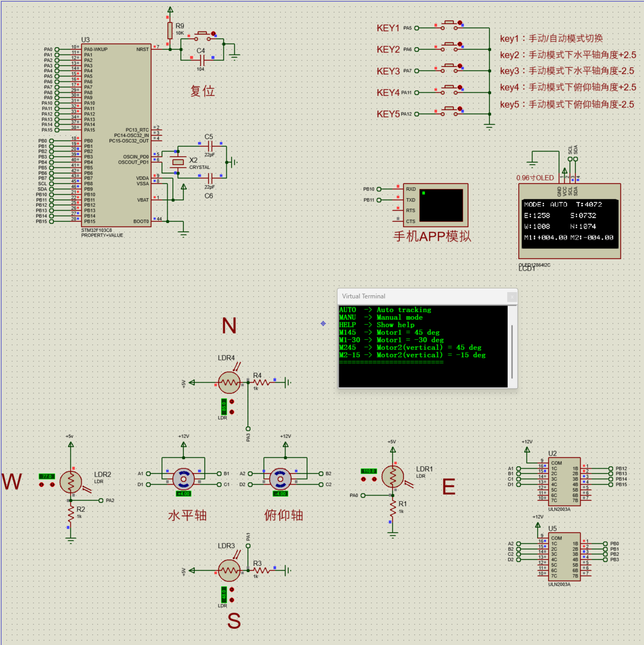
Task: Click the 复位 reset label
Action: pyautogui.click(x=203, y=91)
